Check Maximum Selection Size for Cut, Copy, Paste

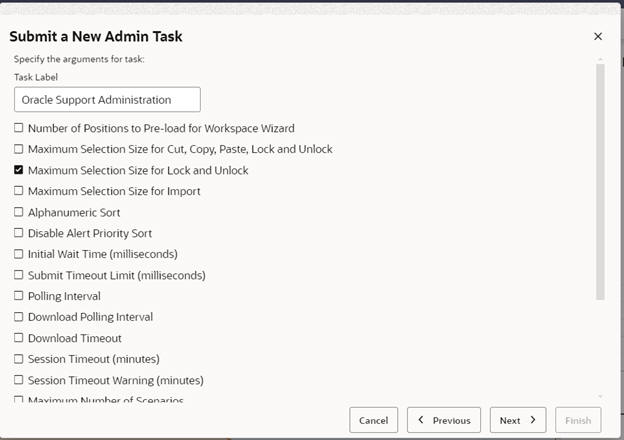[19, 149]
